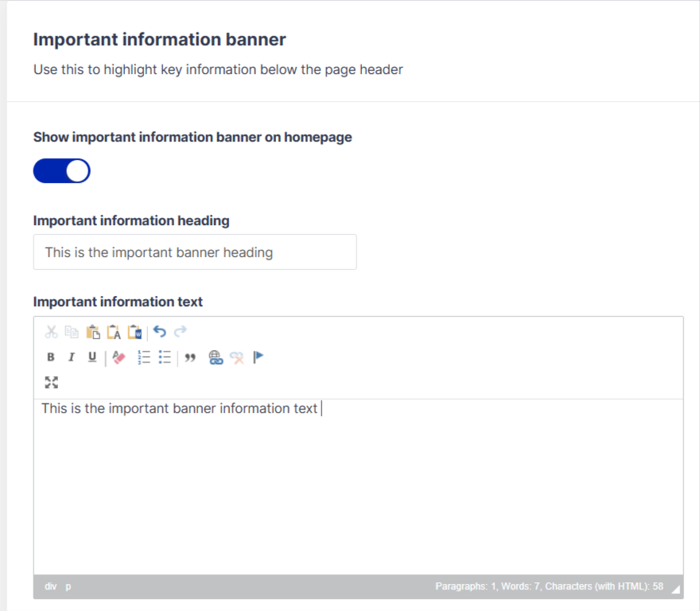Select the p element in the path bar
This screenshot has width=700, height=611.
coord(68,586)
